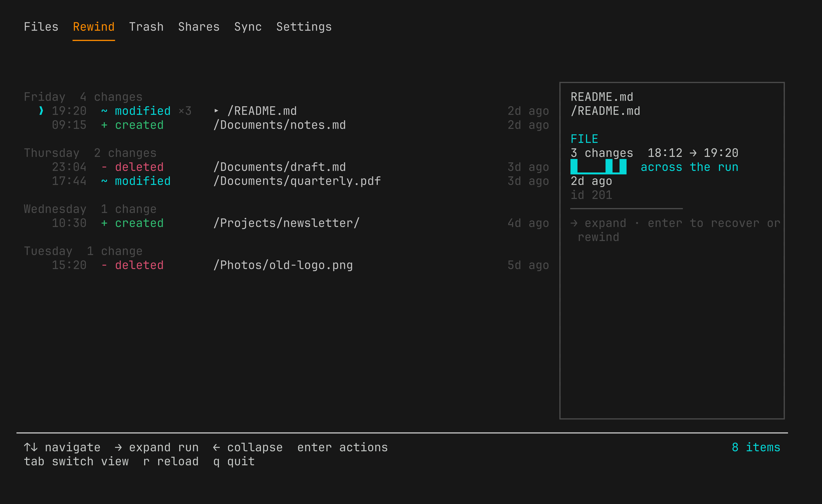This screenshot has width=822, height=504.
Task: Click the 5d ago age label
Action: 528,265
